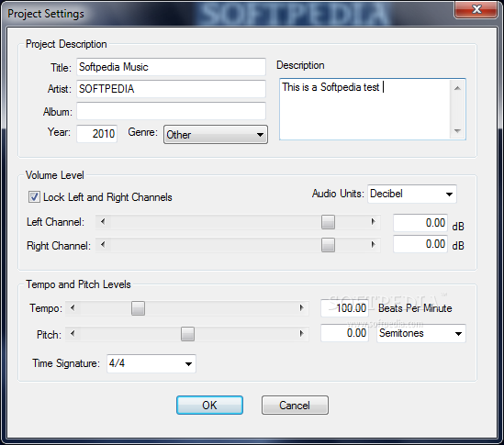Click the Pitch slider thumb
Screen dimensions: 504x445
(x=187, y=334)
